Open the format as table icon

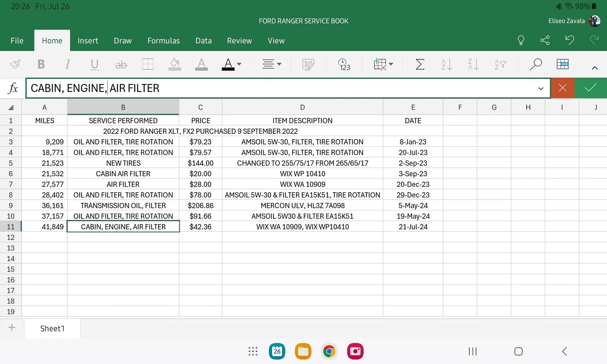click(562, 64)
